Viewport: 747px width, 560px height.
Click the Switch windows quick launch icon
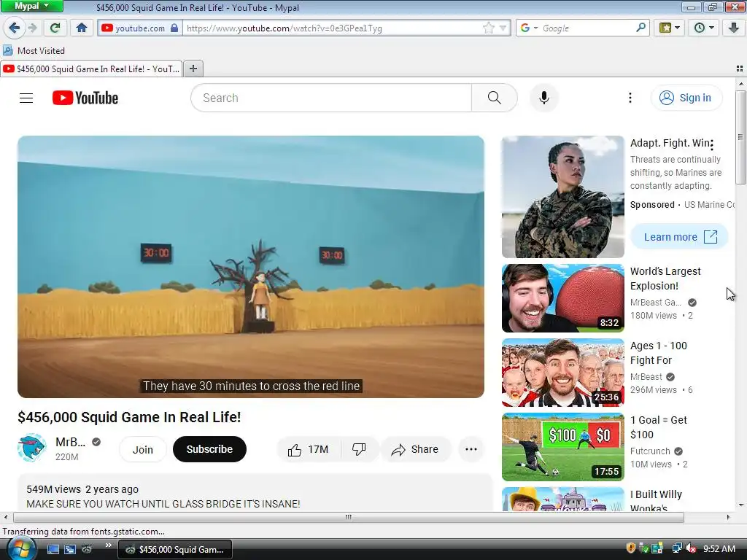point(70,550)
